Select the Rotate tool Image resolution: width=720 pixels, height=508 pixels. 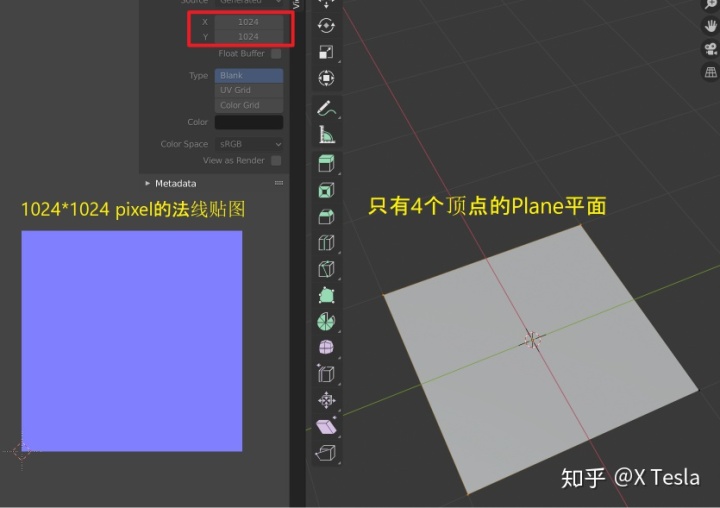[x=326, y=25]
